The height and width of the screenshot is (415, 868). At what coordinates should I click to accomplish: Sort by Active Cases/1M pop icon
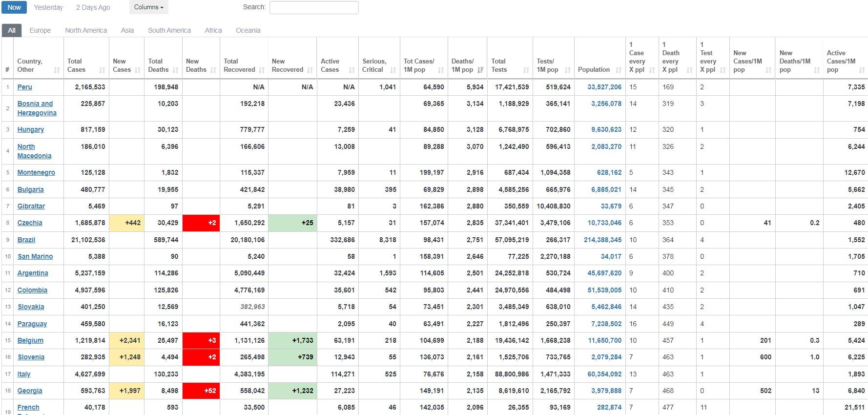pos(862,70)
